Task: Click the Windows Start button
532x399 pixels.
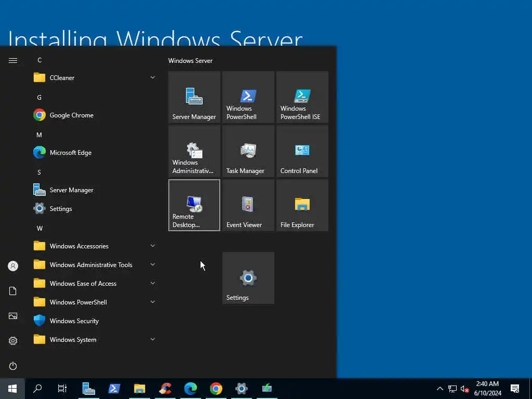Action: 12,389
